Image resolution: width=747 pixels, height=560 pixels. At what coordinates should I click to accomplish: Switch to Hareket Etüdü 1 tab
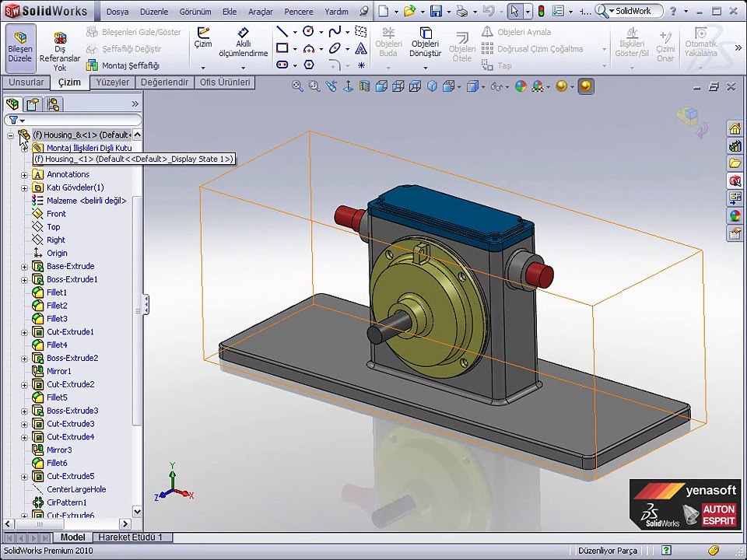tap(130, 537)
